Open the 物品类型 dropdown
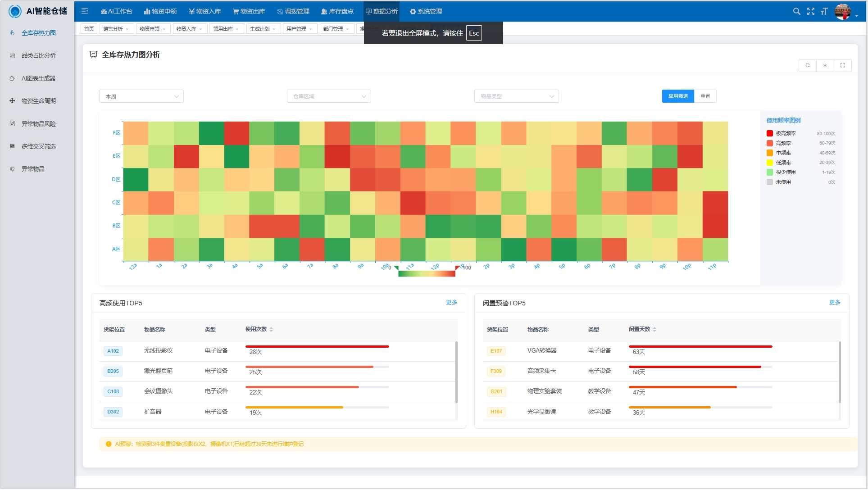The image size is (868, 490). click(x=516, y=97)
